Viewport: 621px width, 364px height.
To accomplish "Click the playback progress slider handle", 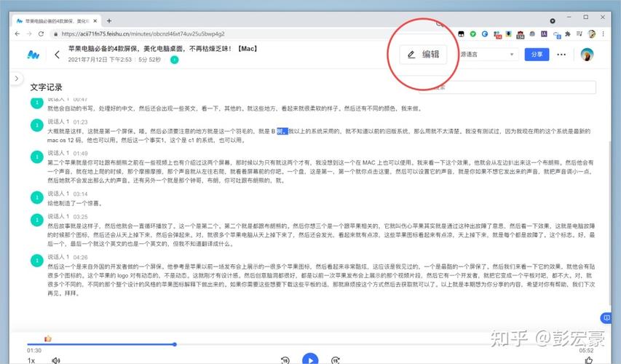I will click(x=175, y=344).
